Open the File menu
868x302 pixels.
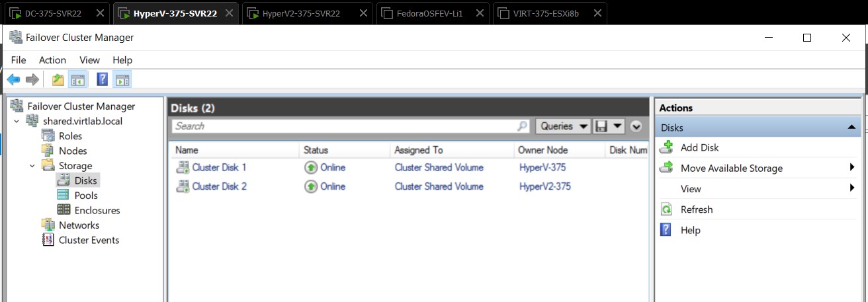(x=19, y=60)
